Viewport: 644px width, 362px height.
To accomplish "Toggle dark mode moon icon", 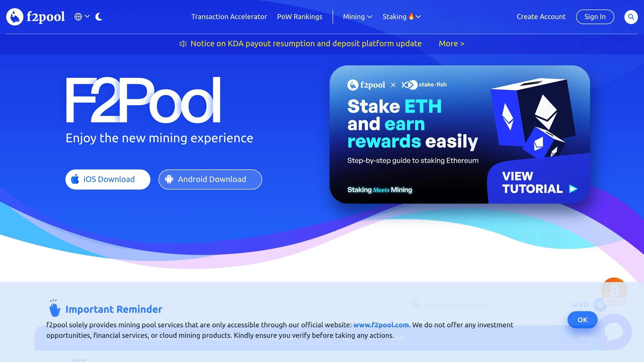I will [99, 17].
